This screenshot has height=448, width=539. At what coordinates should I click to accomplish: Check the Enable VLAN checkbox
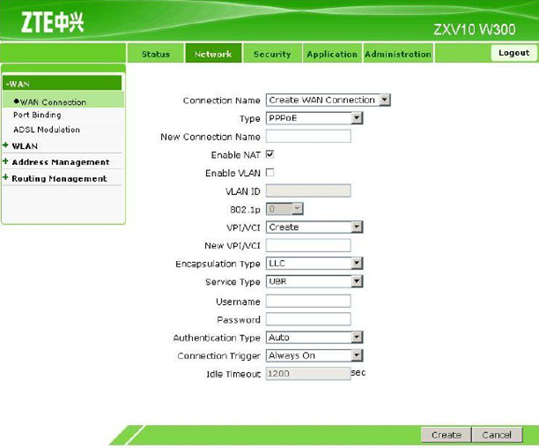tap(270, 172)
